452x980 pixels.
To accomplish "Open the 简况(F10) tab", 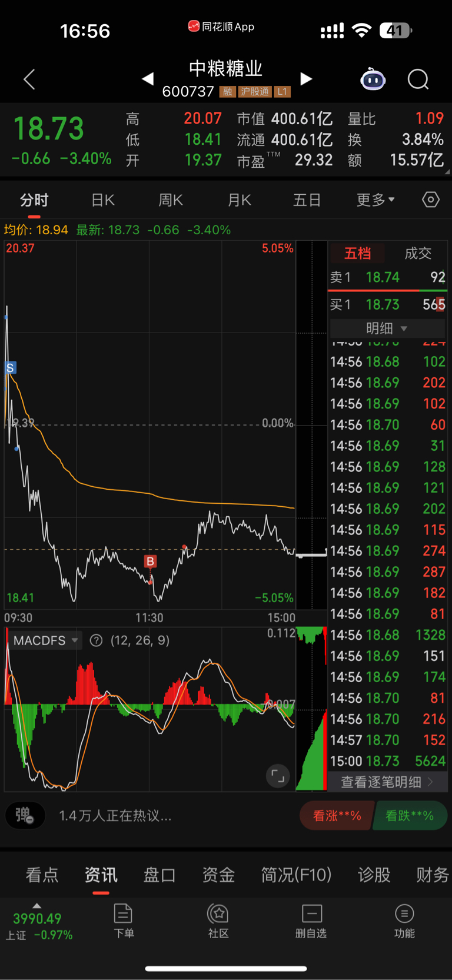I will [296, 875].
